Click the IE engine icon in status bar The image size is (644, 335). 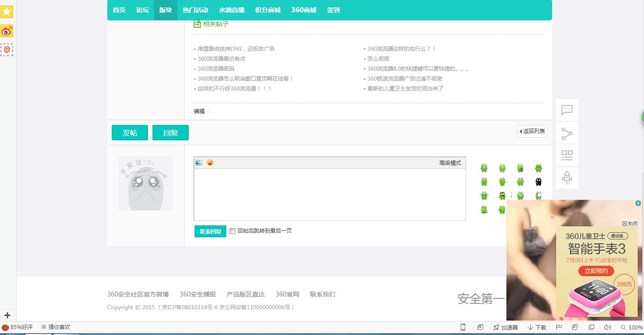point(575,327)
